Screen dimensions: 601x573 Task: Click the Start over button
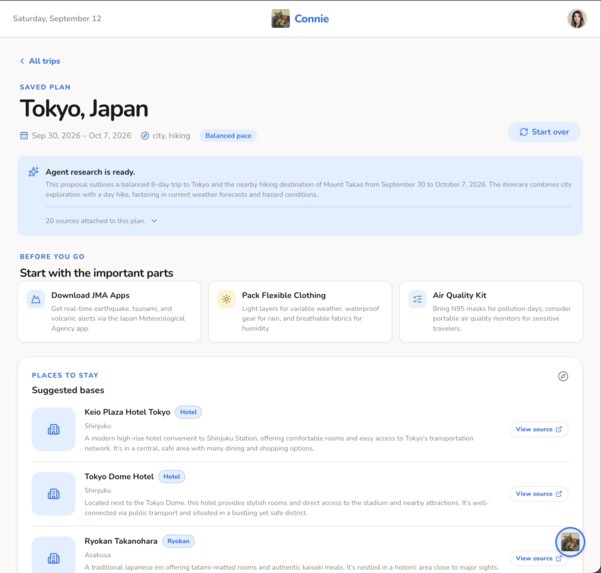point(544,132)
